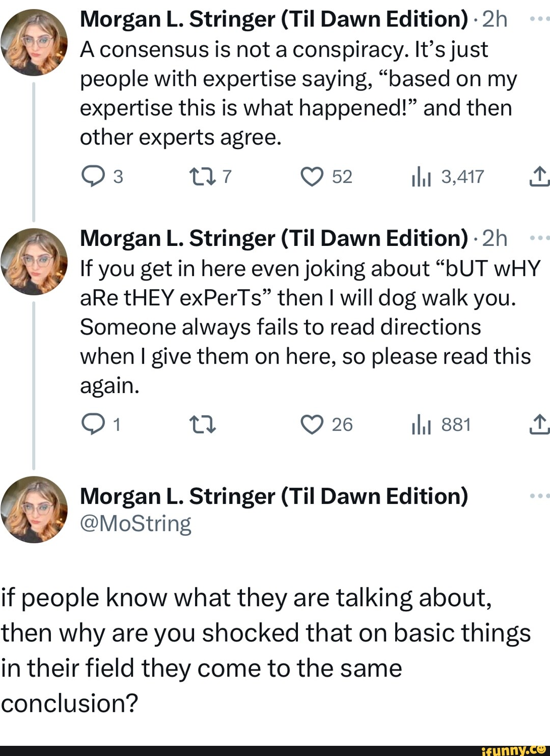The height and width of the screenshot is (756, 550).
Task: Click the @MoString handle link
Action: click(x=136, y=525)
